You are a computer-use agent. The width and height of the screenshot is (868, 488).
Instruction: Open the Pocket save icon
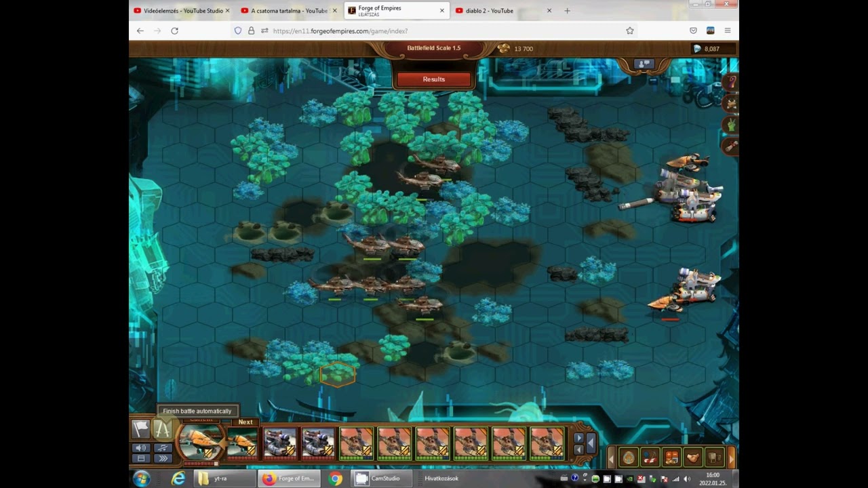(693, 30)
